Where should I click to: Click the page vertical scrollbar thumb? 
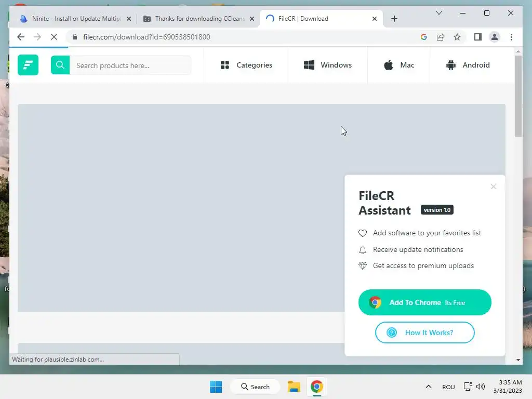[518, 96]
